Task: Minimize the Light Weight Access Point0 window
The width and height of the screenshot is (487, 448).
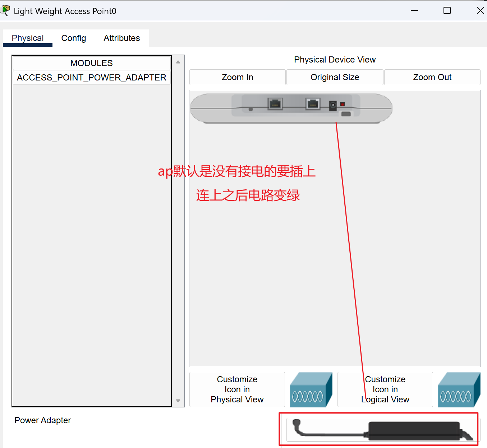Action: pyautogui.click(x=414, y=10)
